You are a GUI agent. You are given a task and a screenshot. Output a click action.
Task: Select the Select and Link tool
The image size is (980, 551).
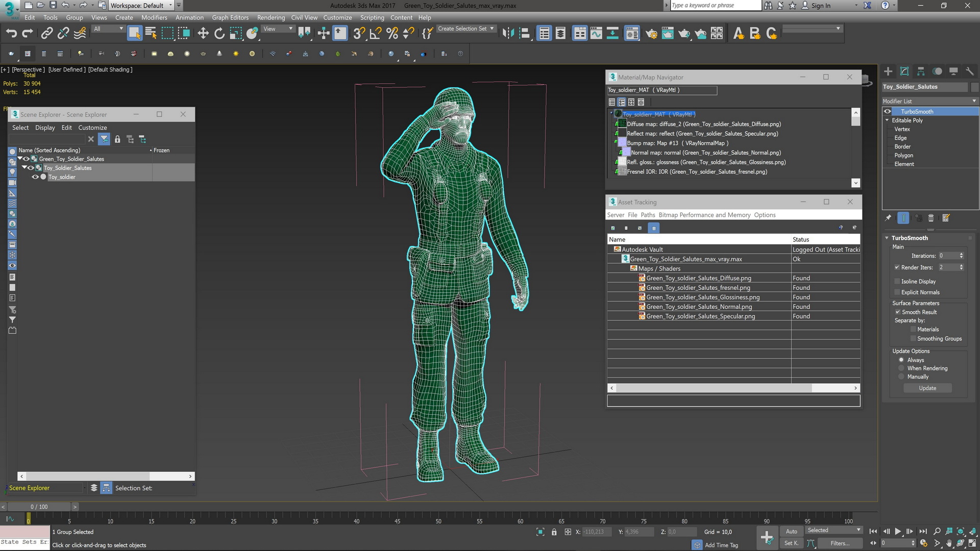click(x=46, y=33)
